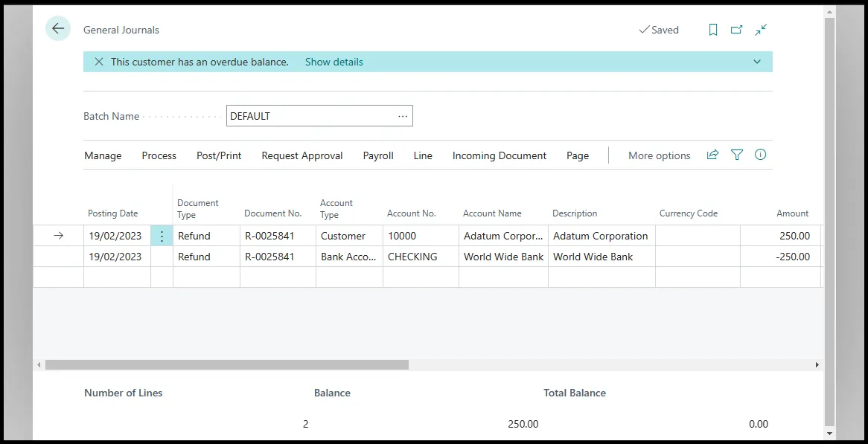Click the collapse page icon

point(761,30)
